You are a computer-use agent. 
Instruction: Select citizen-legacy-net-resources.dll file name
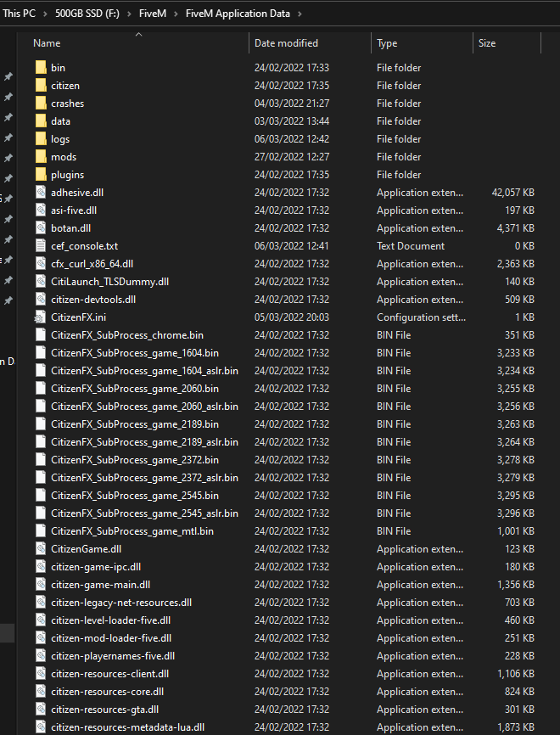pyautogui.click(x=121, y=602)
